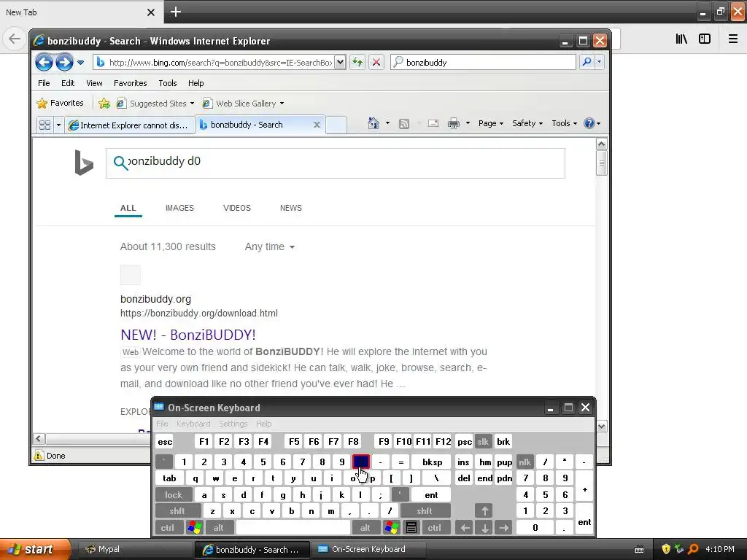Toggle the left alt key

tap(218, 528)
